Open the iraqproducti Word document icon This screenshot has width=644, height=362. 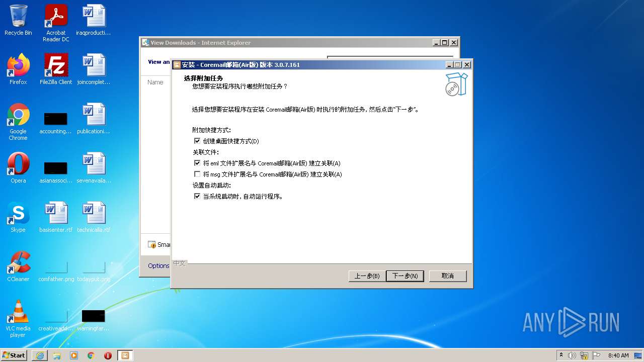94,20
